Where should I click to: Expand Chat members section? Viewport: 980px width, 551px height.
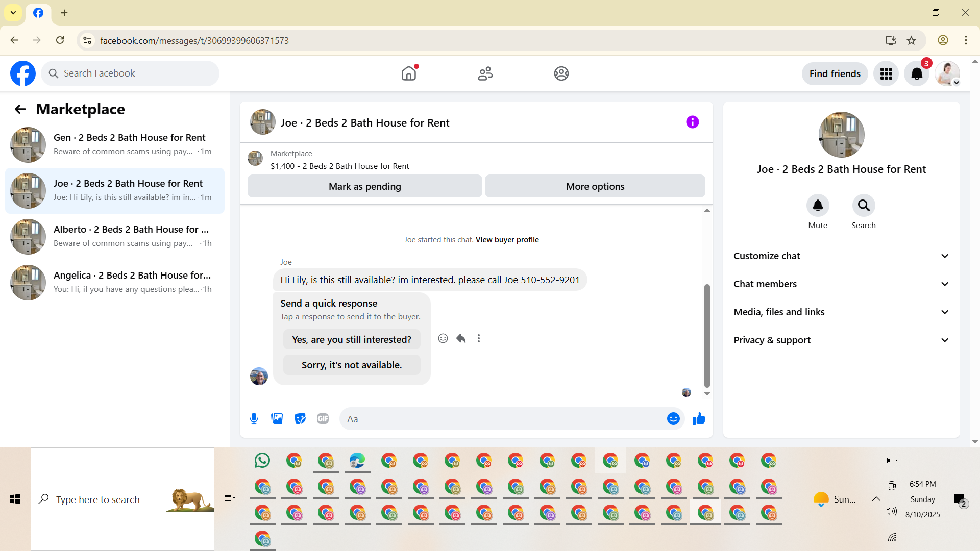tap(841, 284)
